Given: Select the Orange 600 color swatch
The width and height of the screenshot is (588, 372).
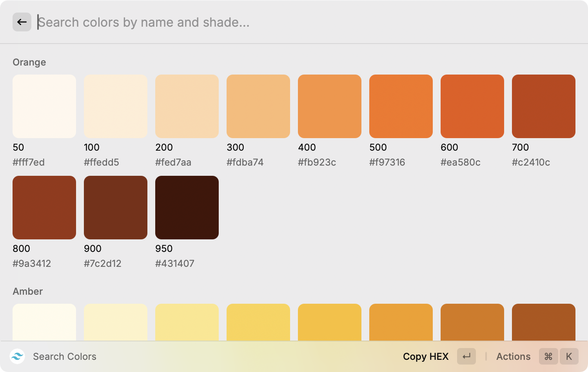Looking at the screenshot, I should [472, 106].
